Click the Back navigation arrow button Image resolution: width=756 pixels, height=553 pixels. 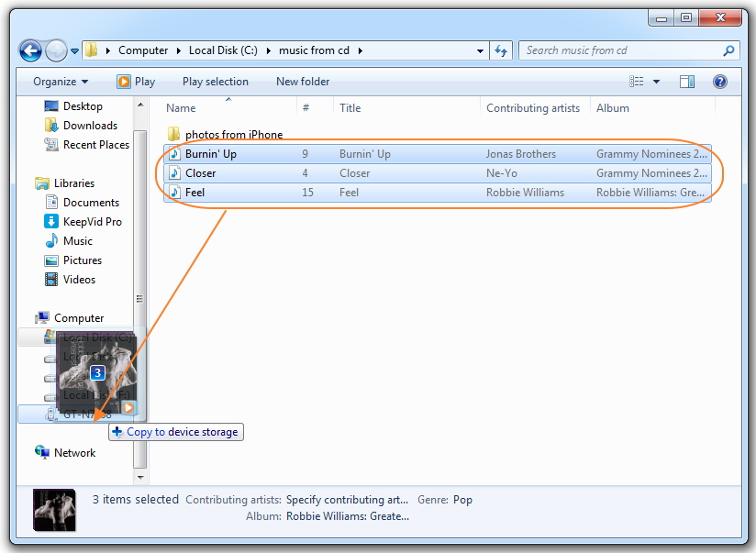click(30, 51)
